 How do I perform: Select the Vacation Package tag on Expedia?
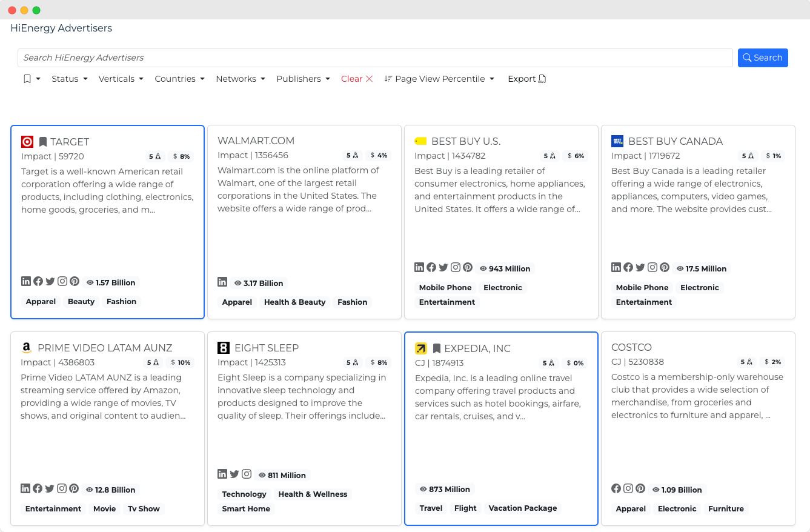(523, 508)
